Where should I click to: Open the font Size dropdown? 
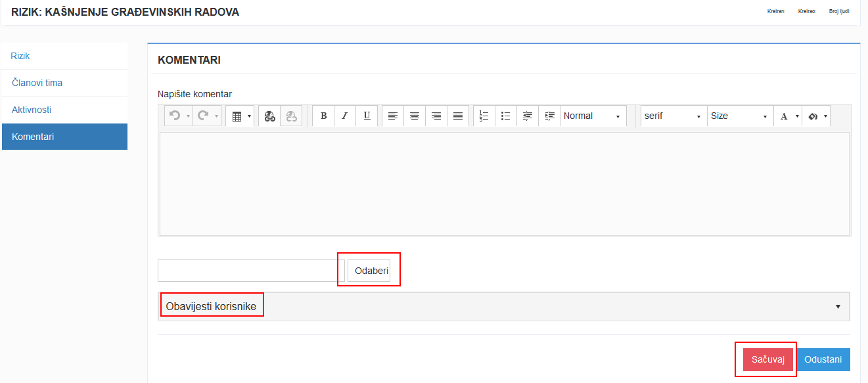tap(741, 116)
